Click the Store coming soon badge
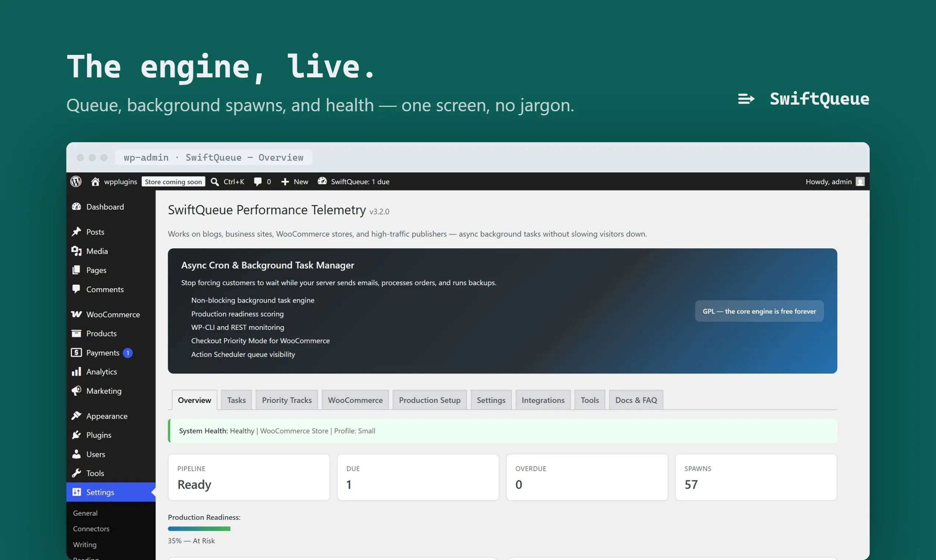Image resolution: width=936 pixels, height=560 pixels. (173, 182)
